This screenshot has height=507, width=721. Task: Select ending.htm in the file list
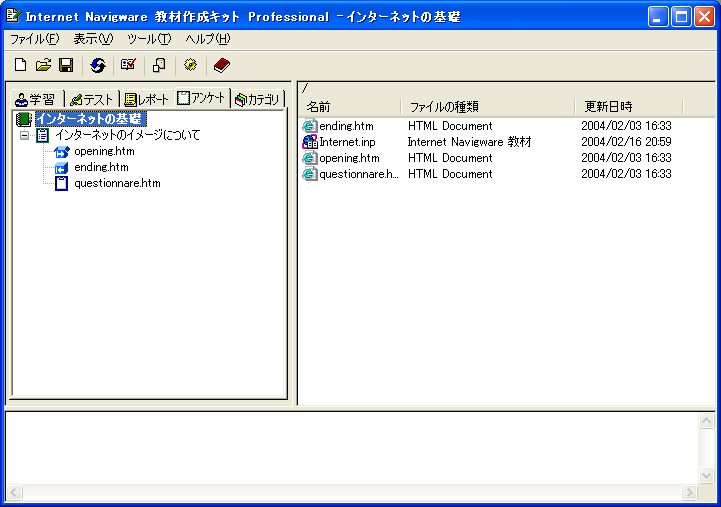[x=346, y=126]
